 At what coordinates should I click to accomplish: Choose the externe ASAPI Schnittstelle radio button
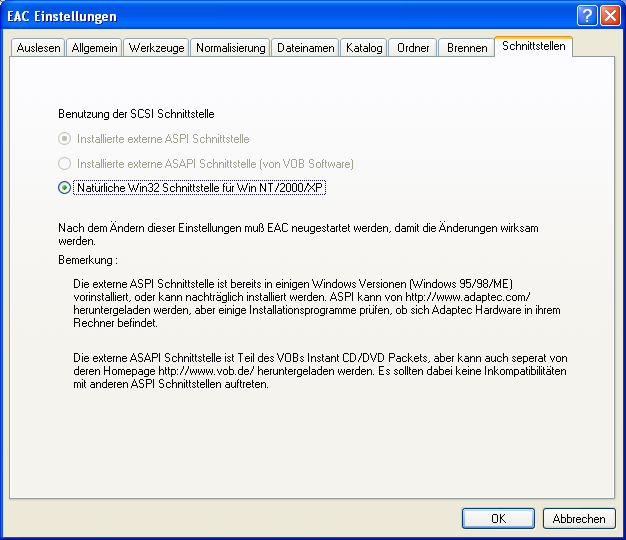click(65, 163)
